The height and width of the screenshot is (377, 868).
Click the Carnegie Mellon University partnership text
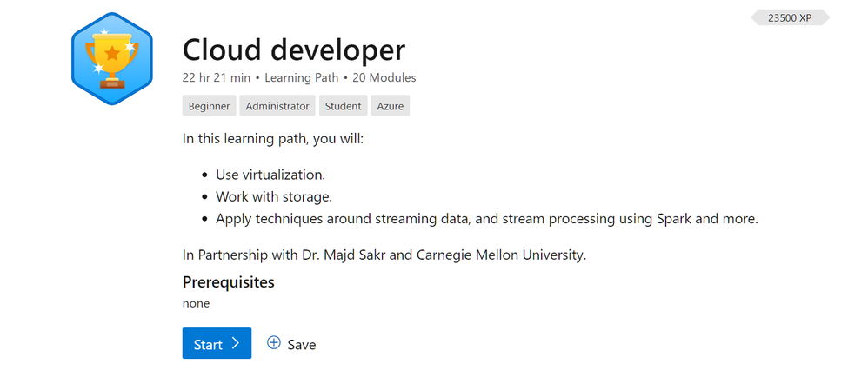click(384, 255)
